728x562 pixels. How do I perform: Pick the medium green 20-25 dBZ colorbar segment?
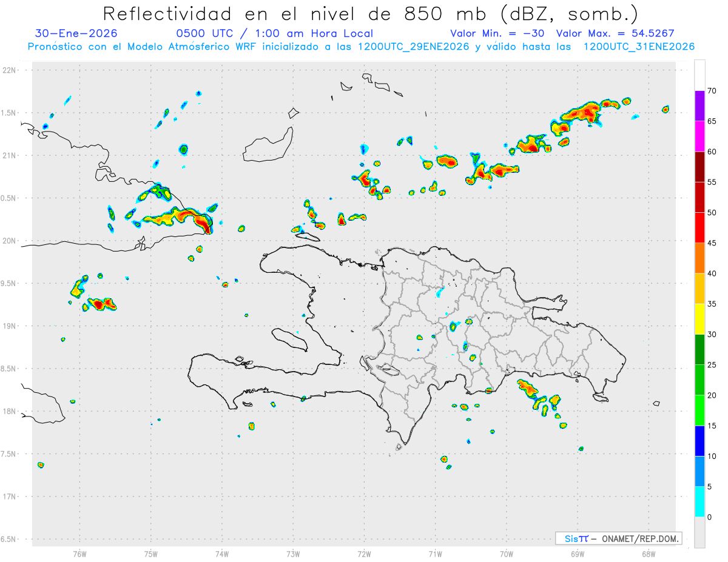[x=699, y=380]
